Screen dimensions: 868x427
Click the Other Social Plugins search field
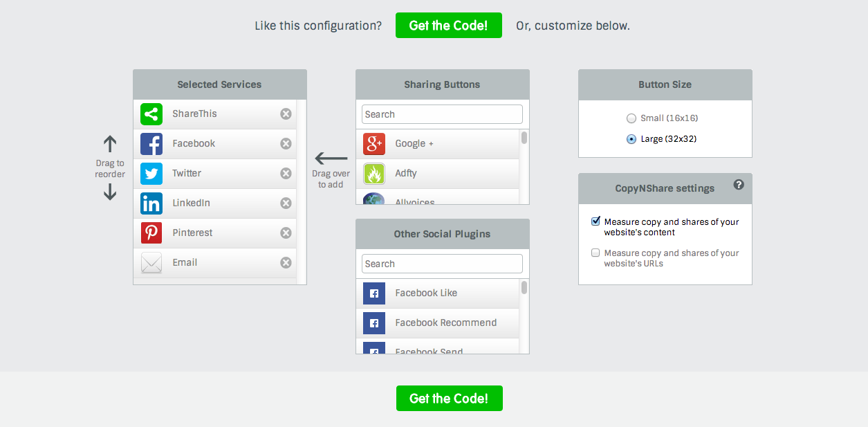pos(442,264)
